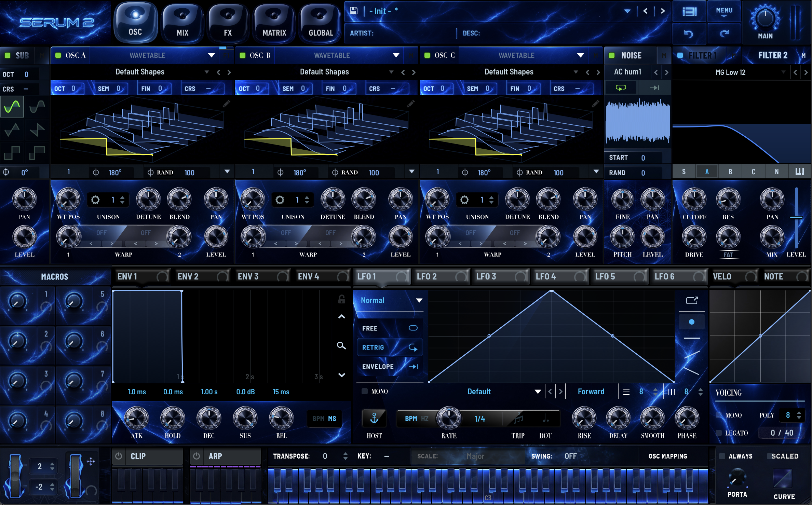
Task: Click the redo arrow icon
Action: (724, 33)
